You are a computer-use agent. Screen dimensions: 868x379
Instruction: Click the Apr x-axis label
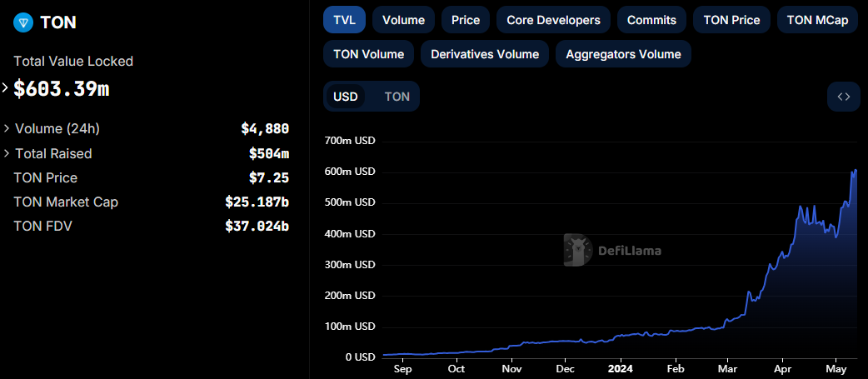[x=783, y=369]
